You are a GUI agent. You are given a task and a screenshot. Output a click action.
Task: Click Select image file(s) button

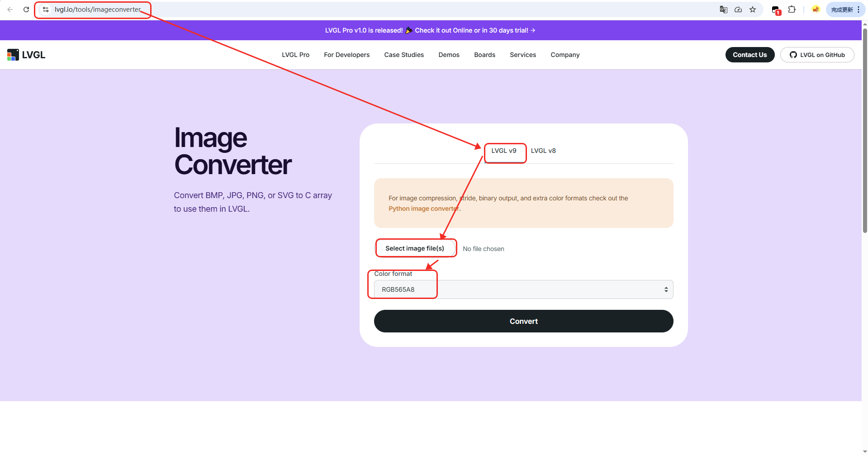coord(415,248)
